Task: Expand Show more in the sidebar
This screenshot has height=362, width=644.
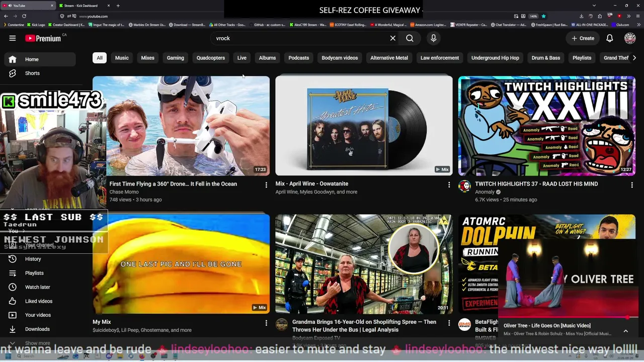Action: pos(40,343)
